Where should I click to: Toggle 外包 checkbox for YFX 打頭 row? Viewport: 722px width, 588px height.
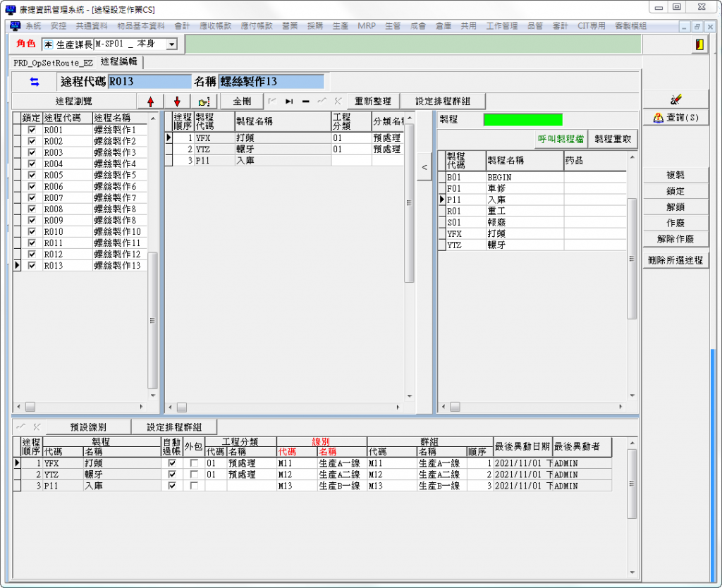coord(194,464)
